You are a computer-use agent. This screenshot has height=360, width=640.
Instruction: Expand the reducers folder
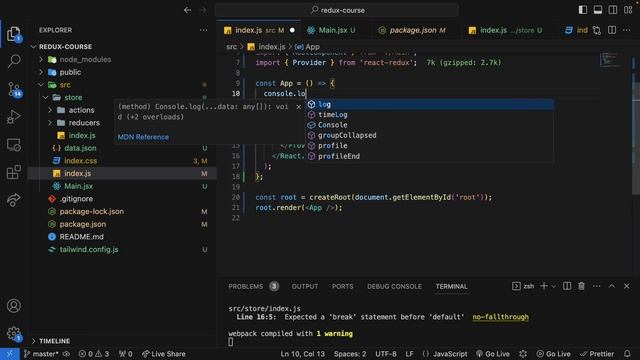coord(50,123)
